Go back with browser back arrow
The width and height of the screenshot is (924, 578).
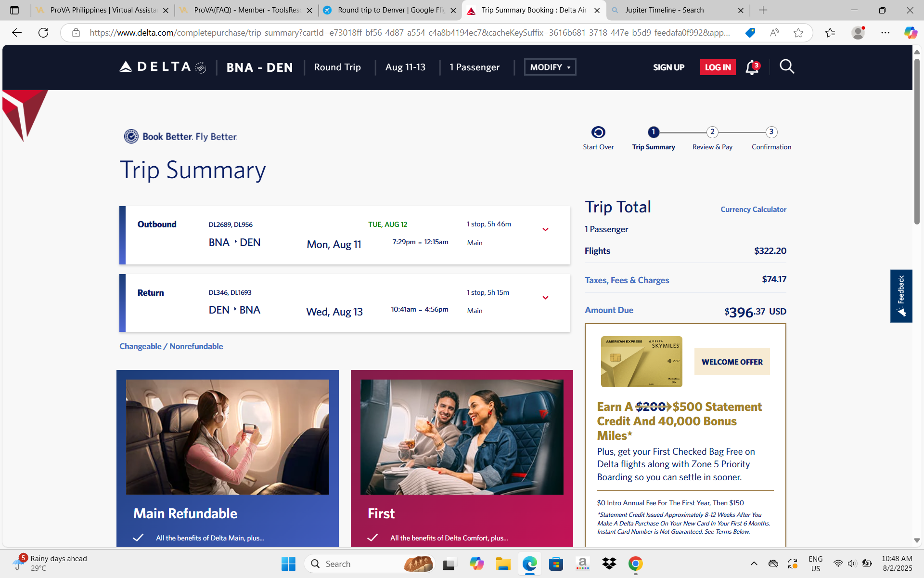tap(17, 33)
